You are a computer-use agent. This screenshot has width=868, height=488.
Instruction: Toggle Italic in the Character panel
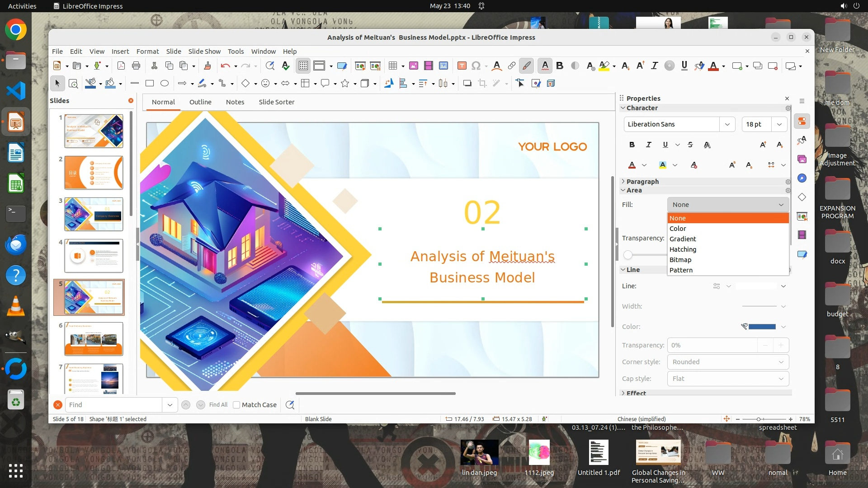pos(648,145)
